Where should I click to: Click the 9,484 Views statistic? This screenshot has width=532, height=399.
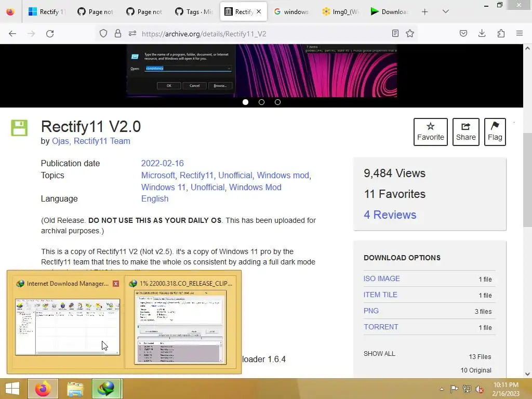tap(395, 174)
